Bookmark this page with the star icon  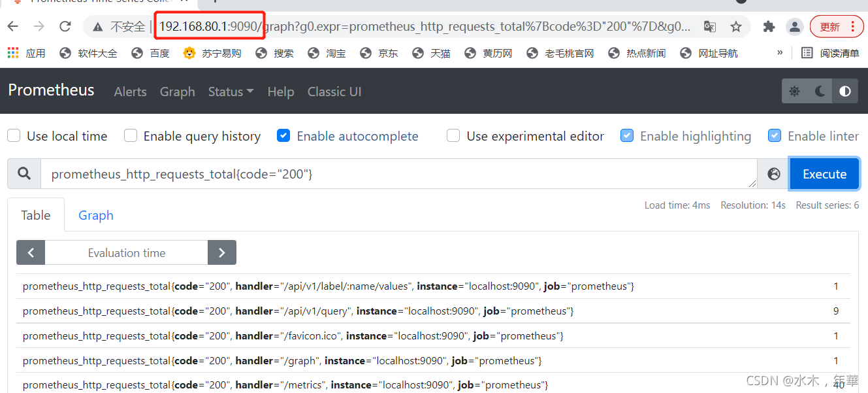(736, 27)
